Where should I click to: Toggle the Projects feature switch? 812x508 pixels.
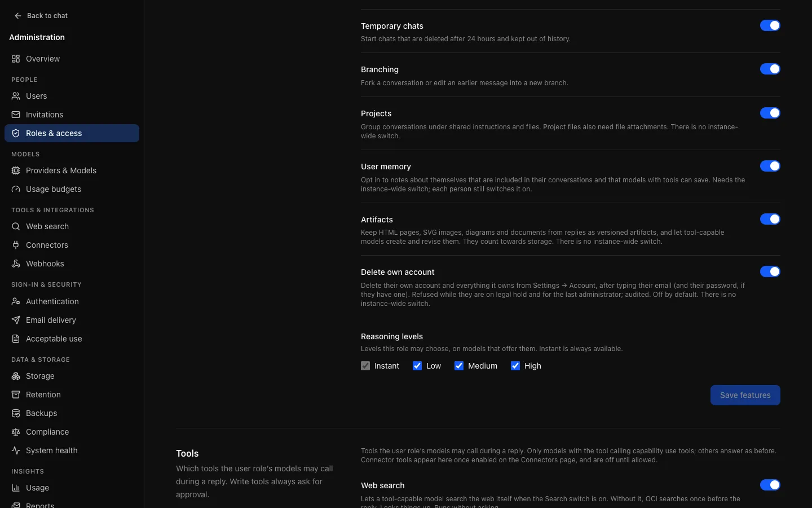pos(770,113)
